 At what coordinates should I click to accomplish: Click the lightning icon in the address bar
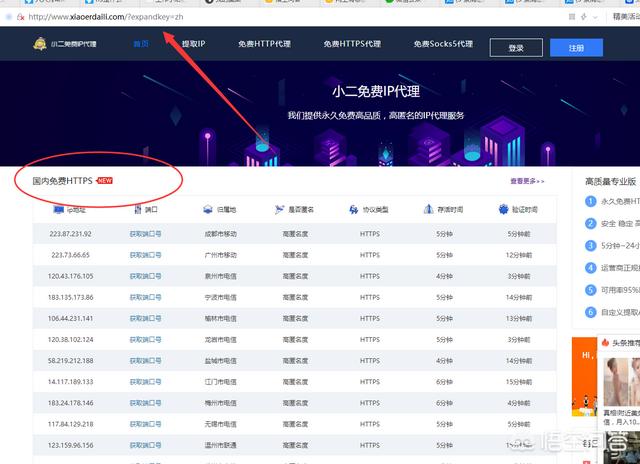pos(584,17)
